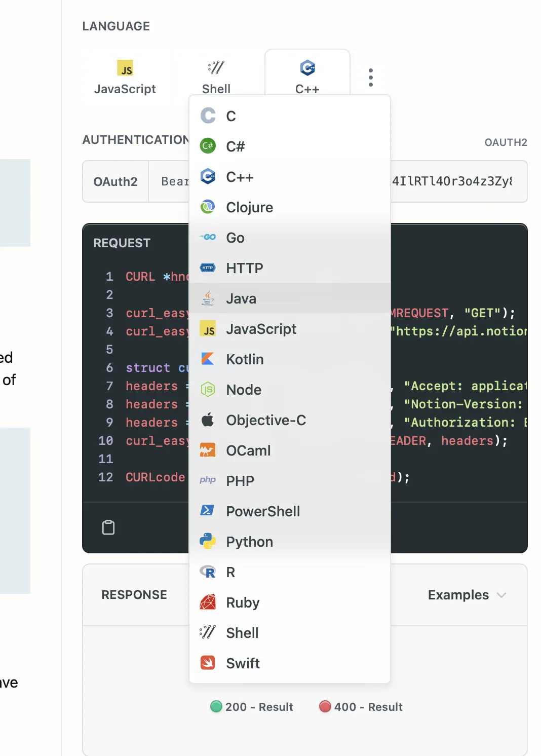Image resolution: width=541 pixels, height=756 pixels.
Task: Select Swift from the language list
Action: click(x=289, y=663)
